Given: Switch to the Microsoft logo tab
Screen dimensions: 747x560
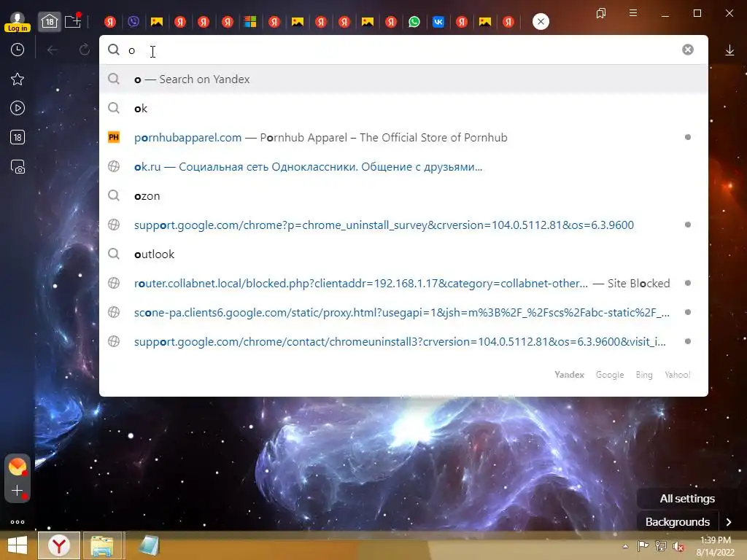Looking at the screenshot, I should (x=250, y=21).
